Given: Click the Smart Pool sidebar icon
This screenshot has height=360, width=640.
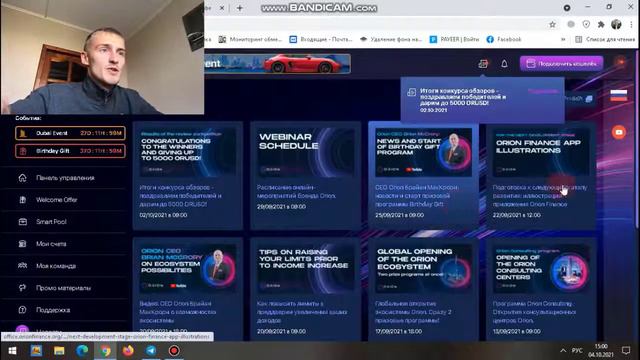Looking at the screenshot, I should click(x=22, y=222).
